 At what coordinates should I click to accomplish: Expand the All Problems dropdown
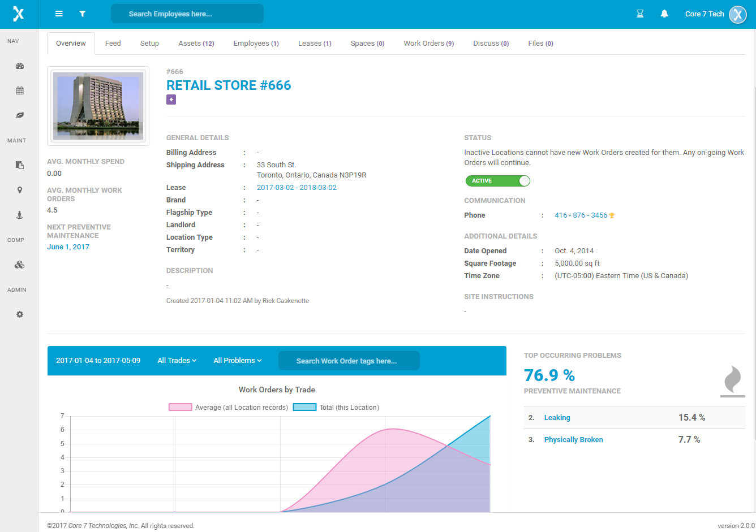coord(238,361)
